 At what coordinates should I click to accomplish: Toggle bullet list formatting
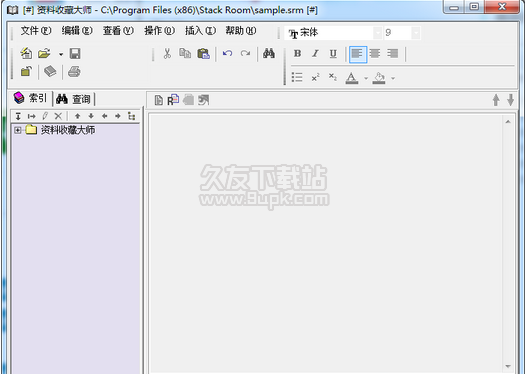pos(297,77)
